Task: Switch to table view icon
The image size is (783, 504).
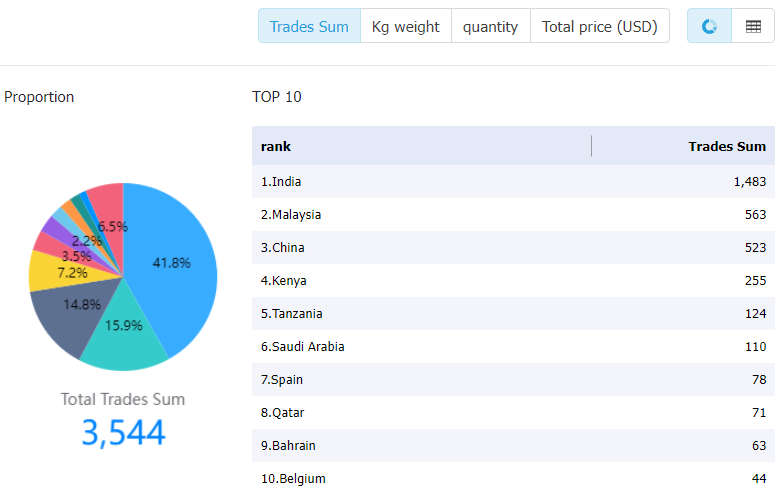Action: (753, 26)
